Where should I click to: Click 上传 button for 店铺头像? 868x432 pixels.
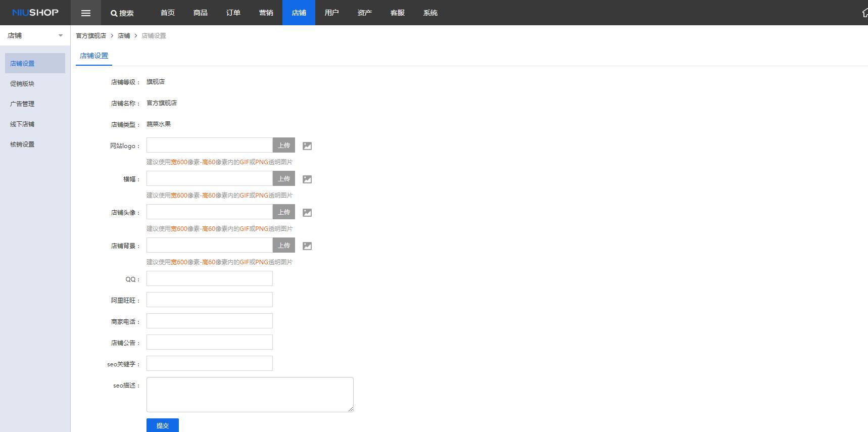[x=284, y=212]
